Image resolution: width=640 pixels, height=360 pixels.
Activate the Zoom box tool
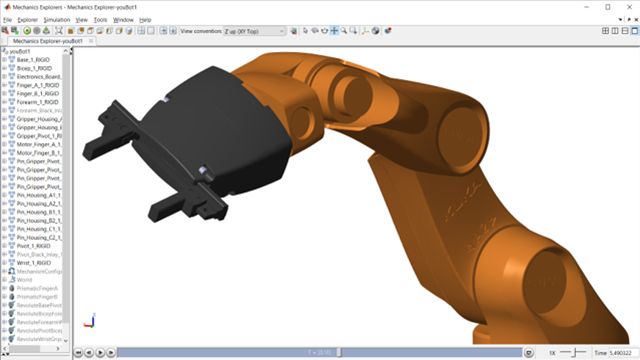[353, 31]
